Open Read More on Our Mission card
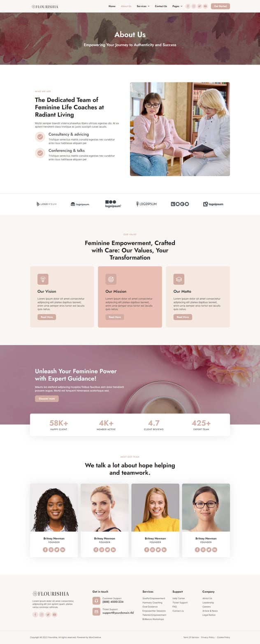Screen dimensions: 260x644 (115, 317)
